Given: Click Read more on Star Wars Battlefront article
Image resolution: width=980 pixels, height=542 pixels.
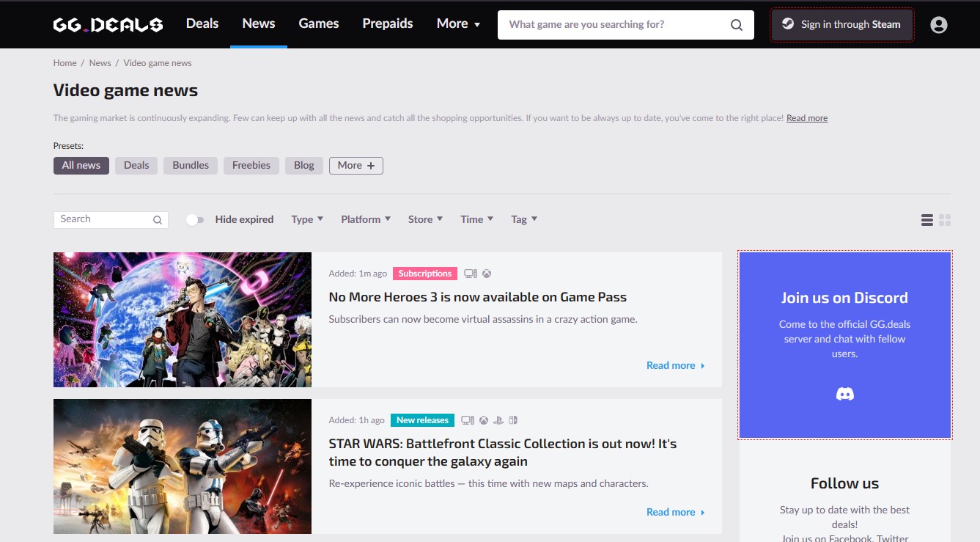Looking at the screenshot, I should tap(676, 512).
